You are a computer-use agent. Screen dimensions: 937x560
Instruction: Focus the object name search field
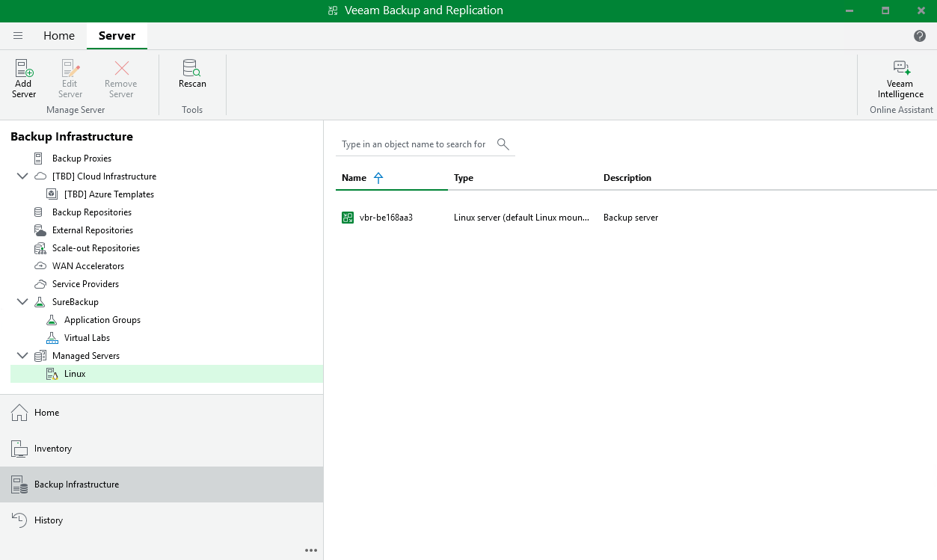point(414,144)
